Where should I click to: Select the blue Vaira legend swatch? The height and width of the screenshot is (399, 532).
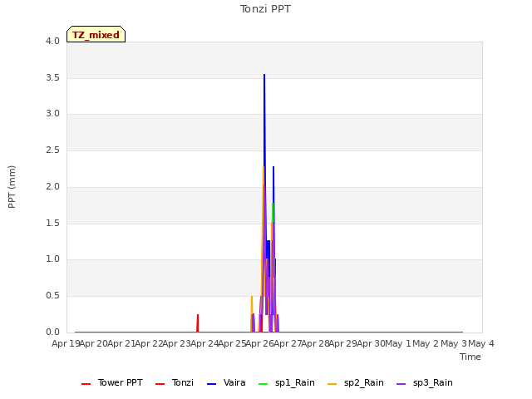coord(211,384)
